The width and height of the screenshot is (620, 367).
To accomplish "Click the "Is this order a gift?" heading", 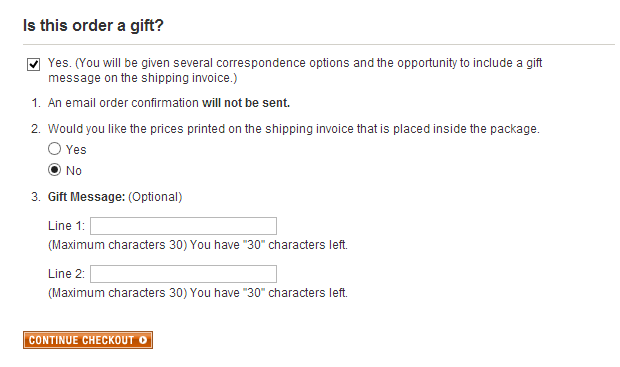I will pyautogui.click(x=93, y=25).
